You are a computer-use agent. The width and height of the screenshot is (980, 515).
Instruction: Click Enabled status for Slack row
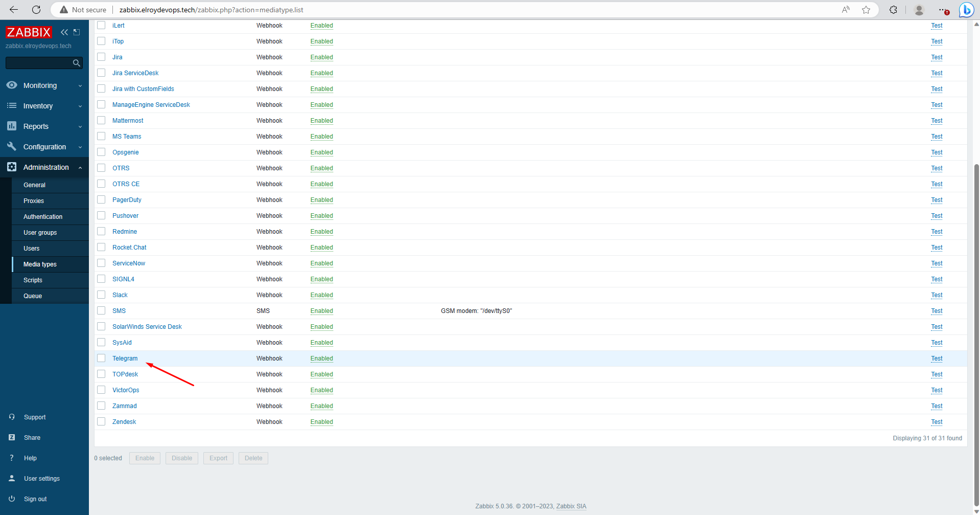click(321, 295)
